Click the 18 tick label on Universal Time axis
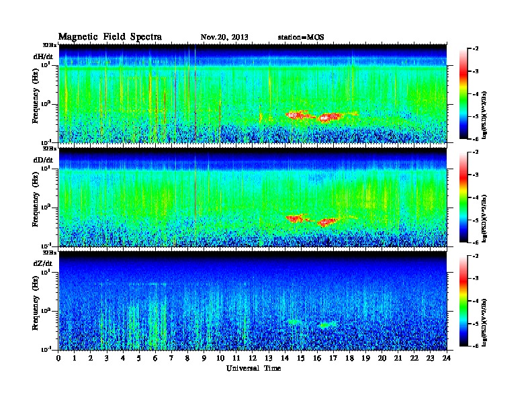Screen dimensions: 532x411 (x=349, y=359)
